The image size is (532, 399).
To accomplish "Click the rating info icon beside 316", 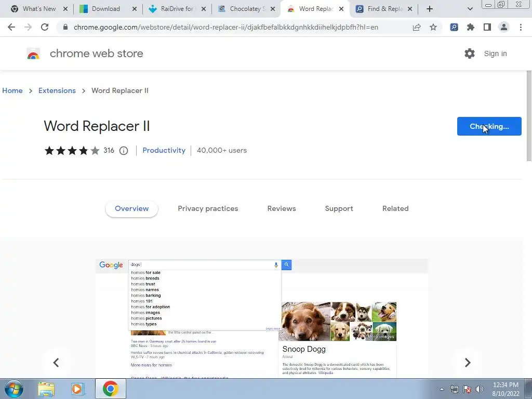I will pyautogui.click(x=124, y=151).
